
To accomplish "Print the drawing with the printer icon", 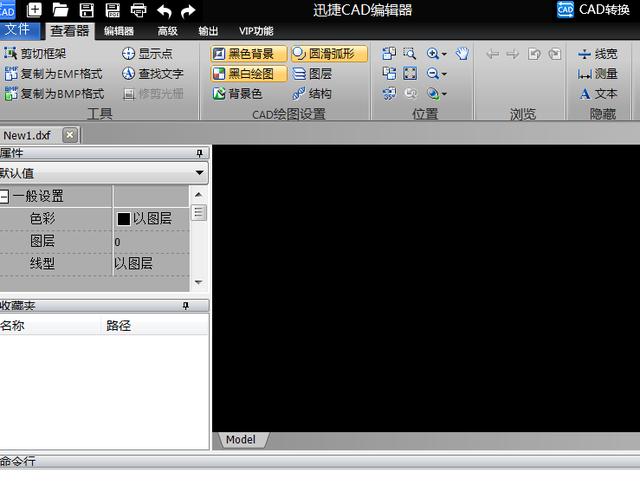I will (x=138, y=10).
